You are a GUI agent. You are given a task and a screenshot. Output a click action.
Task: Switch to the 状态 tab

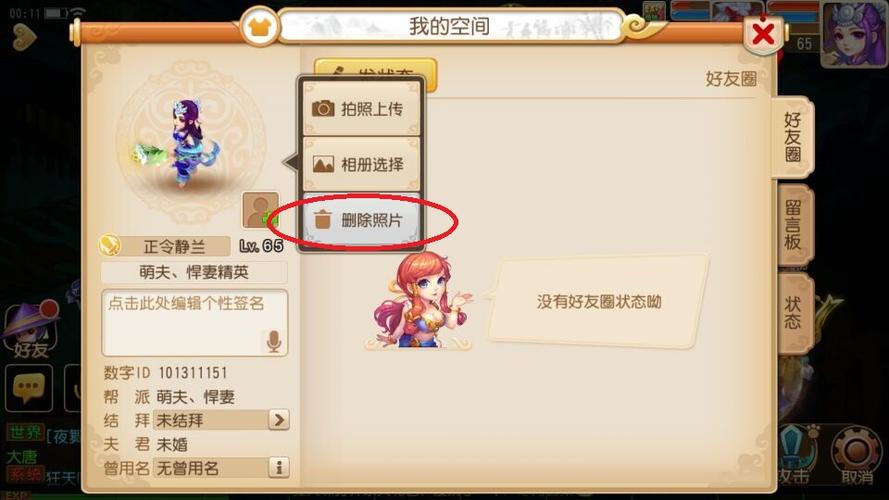(x=793, y=312)
